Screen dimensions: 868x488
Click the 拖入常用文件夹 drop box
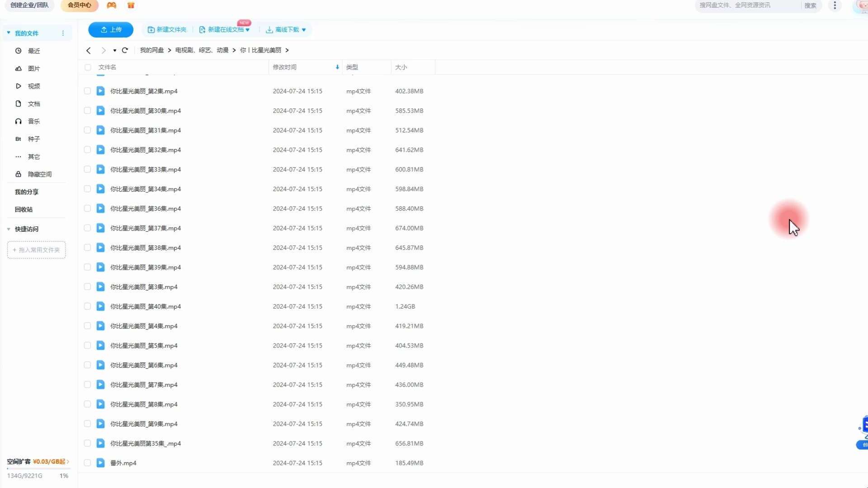tap(36, 250)
